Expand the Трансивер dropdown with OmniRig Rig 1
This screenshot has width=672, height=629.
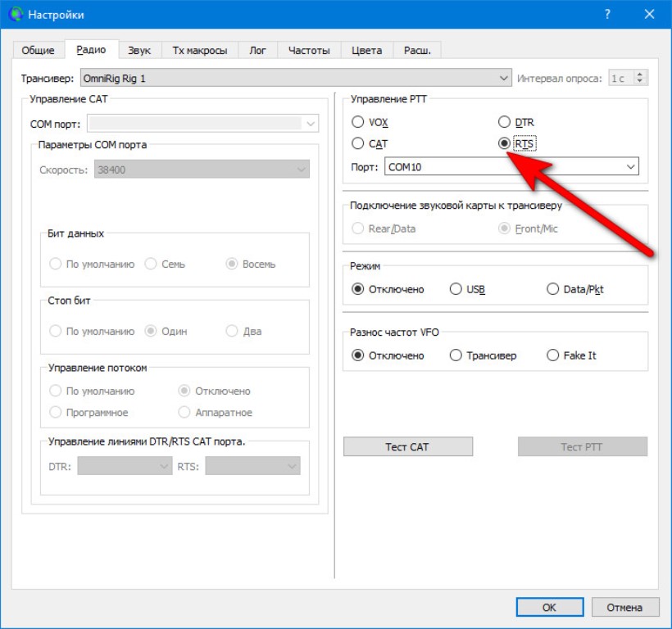pos(296,78)
